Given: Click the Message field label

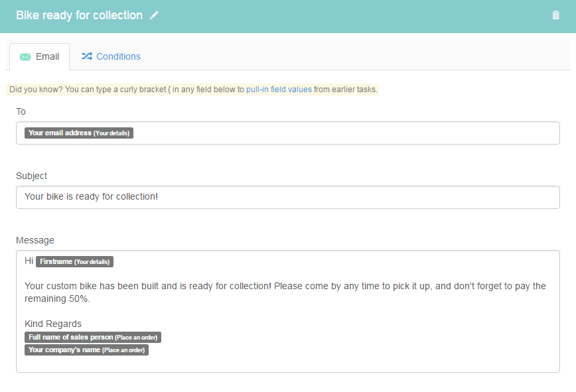Looking at the screenshot, I should [x=35, y=240].
